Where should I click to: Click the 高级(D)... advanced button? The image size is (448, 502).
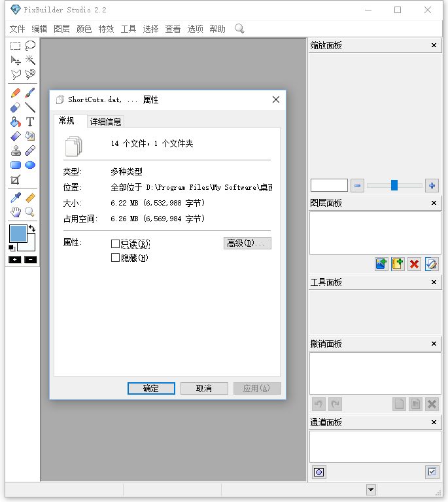coord(247,243)
